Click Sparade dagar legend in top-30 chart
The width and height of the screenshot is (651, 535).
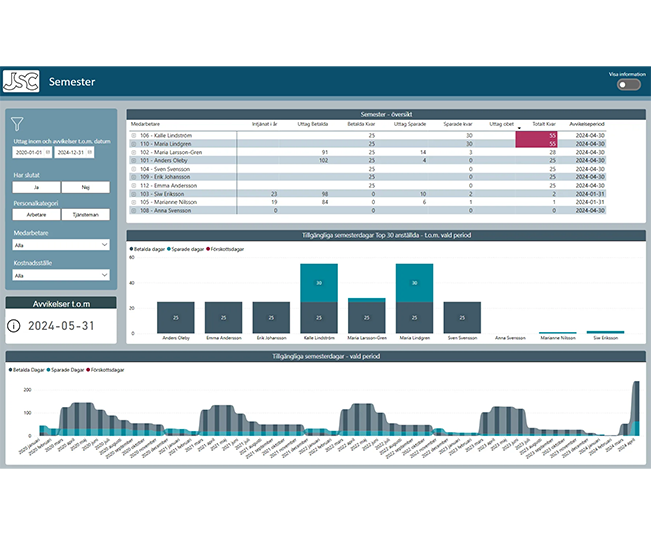(186, 249)
